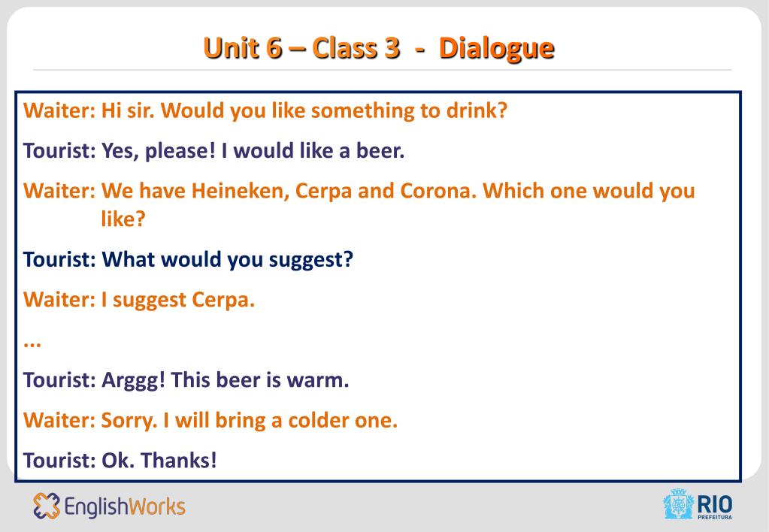Click the slide title Unit 6 Class 3

tap(301, 48)
